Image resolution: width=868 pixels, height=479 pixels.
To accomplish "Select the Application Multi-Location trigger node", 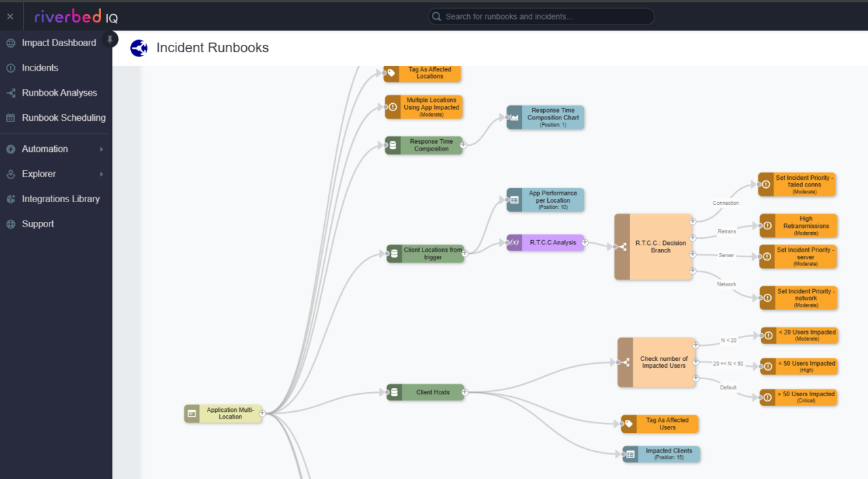I will 226,413.
